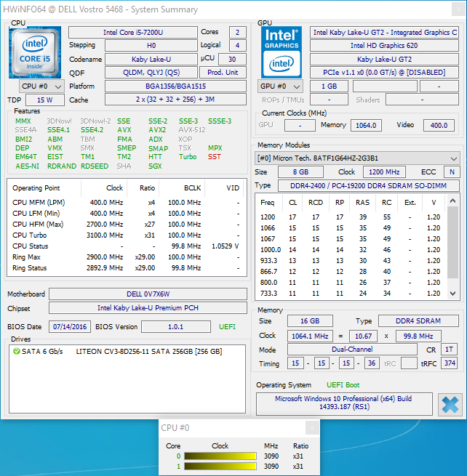Click the Video clock 400.0 field

[439, 126]
